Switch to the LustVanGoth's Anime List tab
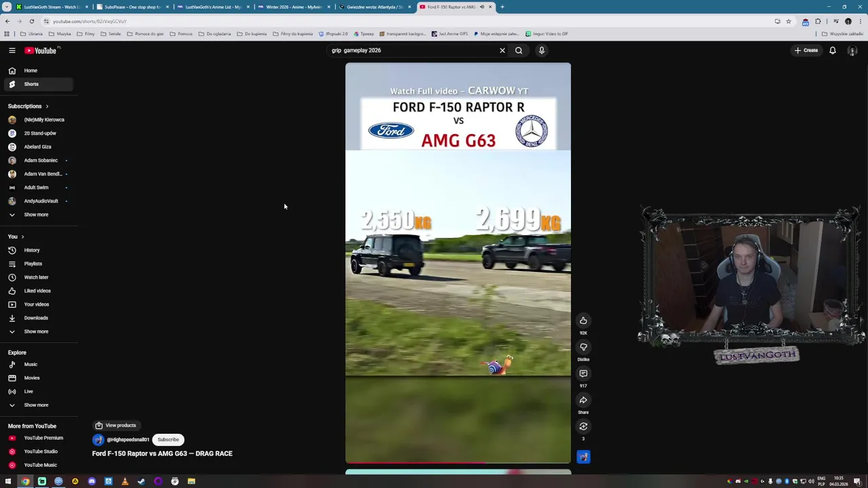 pos(213,7)
